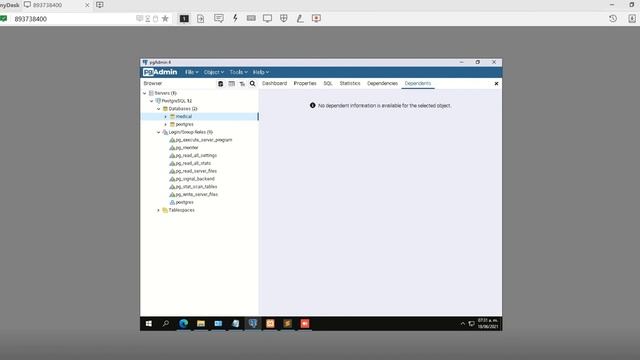The image size is (640, 360).
Task: Open Microsoft Edge in remote taskbar
Action: coord(184,324)
